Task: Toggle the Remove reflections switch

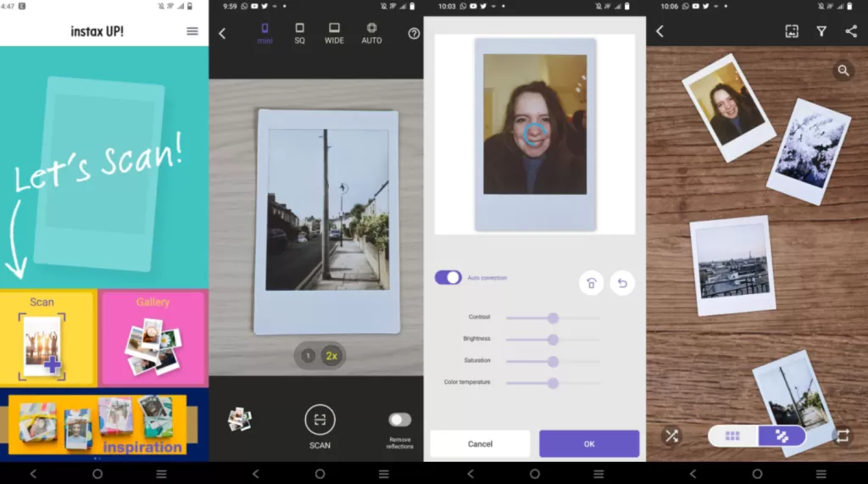Action: pyautogui.click(x=399, y=420)
